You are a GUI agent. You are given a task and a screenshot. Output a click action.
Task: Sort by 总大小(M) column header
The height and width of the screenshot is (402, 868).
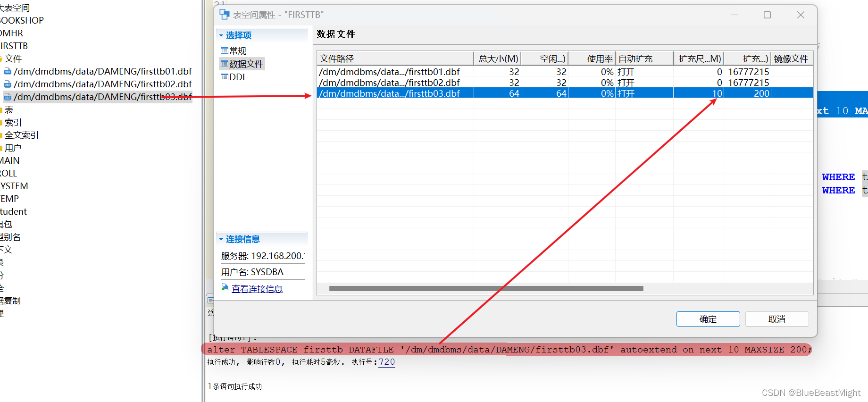point(497,59)
